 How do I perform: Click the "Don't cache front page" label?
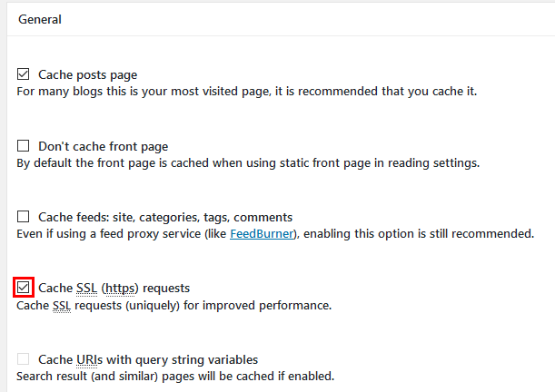point(103,146)
